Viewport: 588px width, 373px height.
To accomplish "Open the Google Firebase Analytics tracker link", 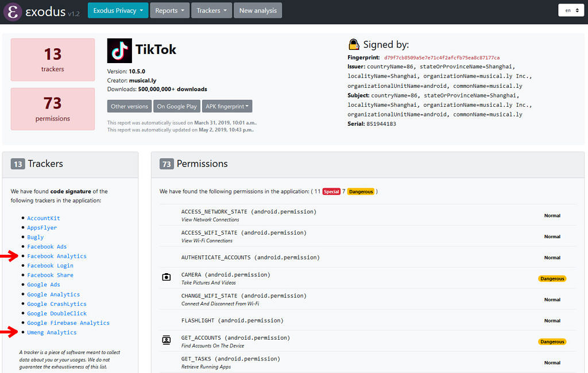I will (68, 323).
